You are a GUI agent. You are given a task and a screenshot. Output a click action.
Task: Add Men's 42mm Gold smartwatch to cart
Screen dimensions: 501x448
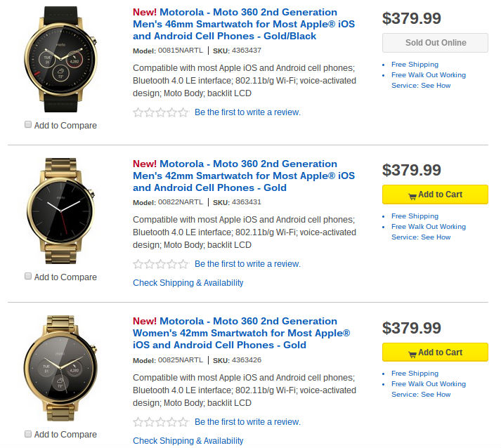[x=435, y=195]
